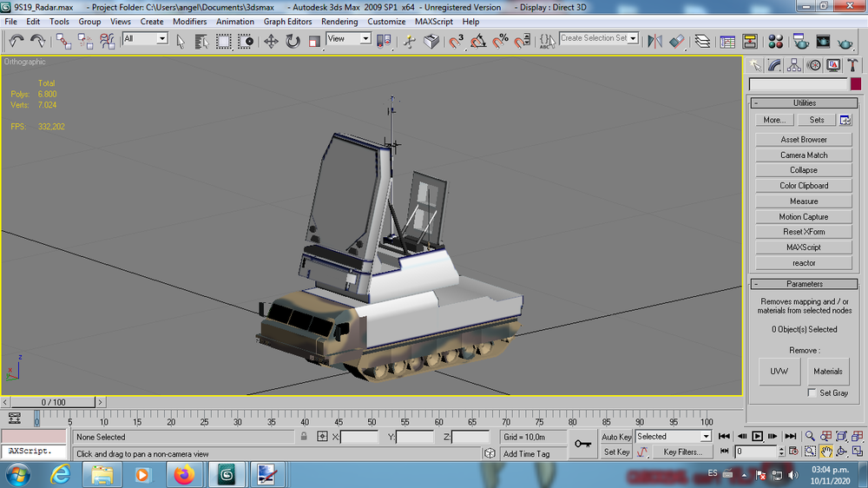Open the Customize menu
The image size is (868, 488).
pyautogui.click(x=386, y=22)
